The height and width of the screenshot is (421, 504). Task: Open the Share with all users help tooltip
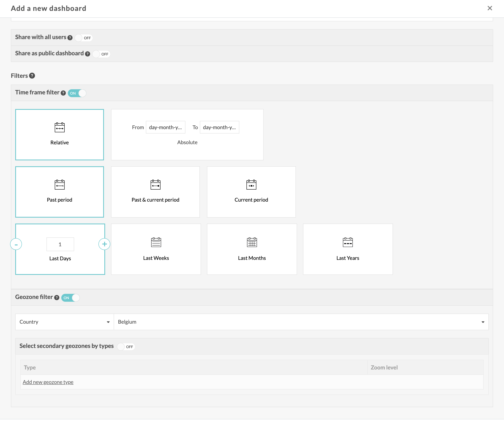coord(70,38)
